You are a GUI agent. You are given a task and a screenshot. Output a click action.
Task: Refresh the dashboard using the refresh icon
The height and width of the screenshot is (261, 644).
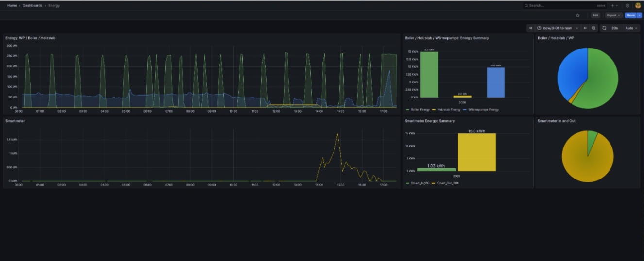pos(604,28)
